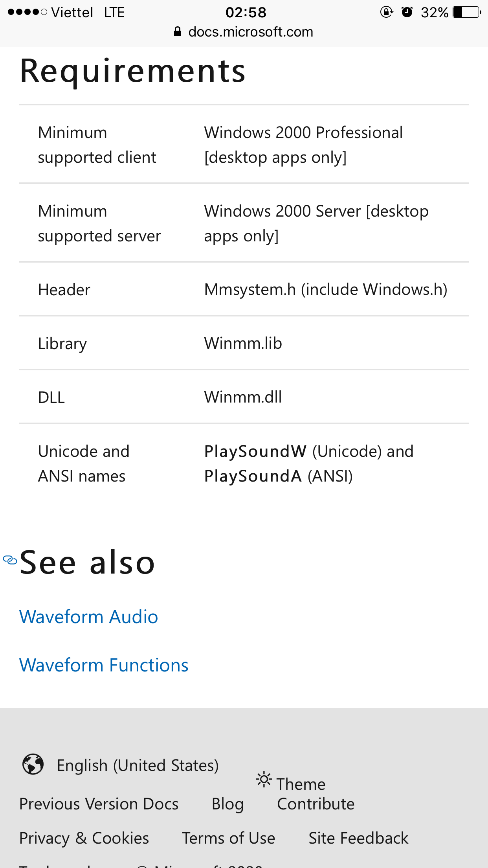Screen dimensions: 488x868
Task: Open the Blog footer link
Action: 227,804
